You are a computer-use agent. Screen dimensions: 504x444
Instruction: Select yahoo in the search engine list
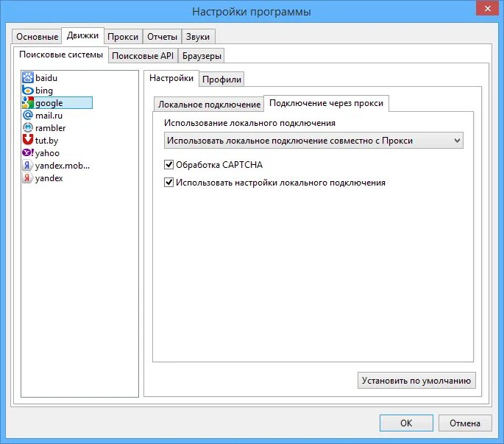pos(47,153)
